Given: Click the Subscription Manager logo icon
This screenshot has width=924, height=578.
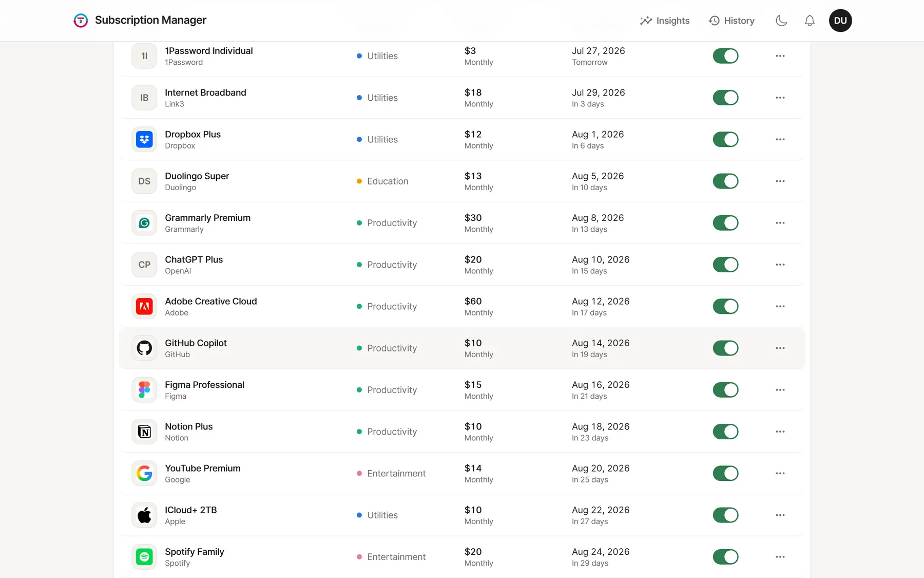Looking at the screenshot, I should point(81,21).
